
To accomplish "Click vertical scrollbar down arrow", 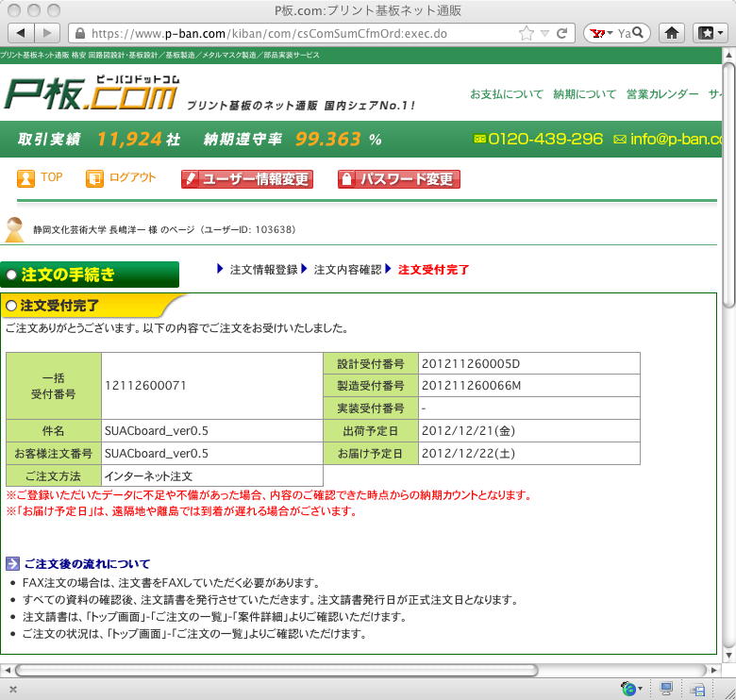I will [x=728, y=656].
